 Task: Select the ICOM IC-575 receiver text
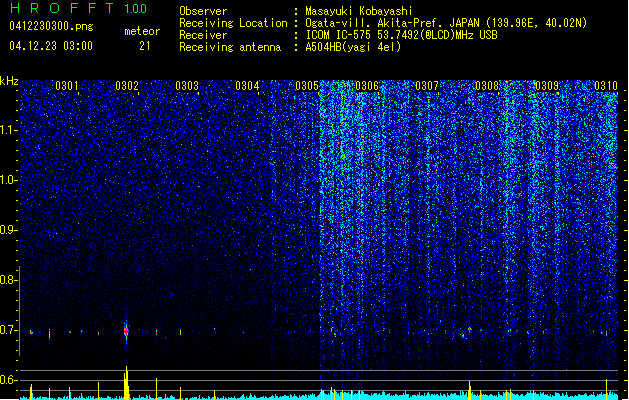pos(401,35)
